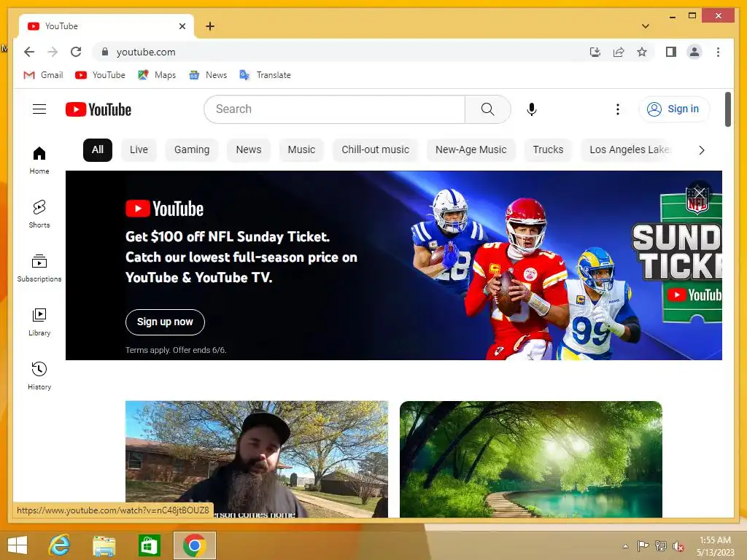This screenshot has height=560, width=747.
Task: Bookmark this tab with the star
Action: [642, 52]
